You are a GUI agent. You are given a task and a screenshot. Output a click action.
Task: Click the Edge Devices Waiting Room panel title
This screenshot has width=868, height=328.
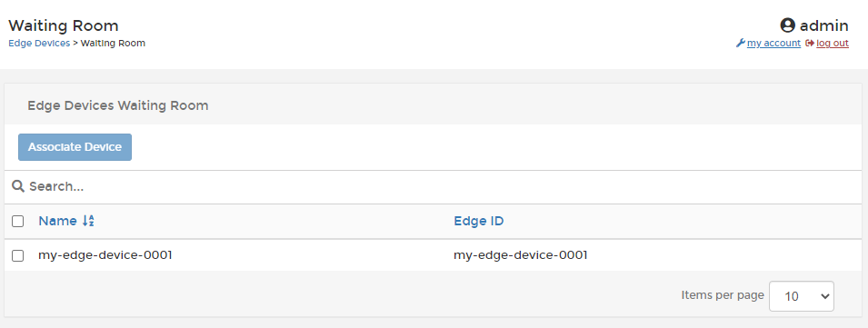pyautogui.click(x=118, y=105)
